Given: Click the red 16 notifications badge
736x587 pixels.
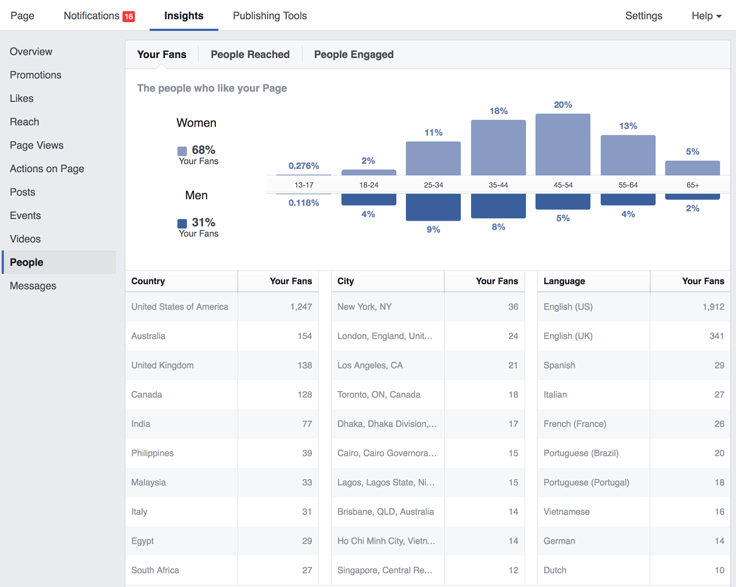Looking at the screenshot, I should (129, 16).
